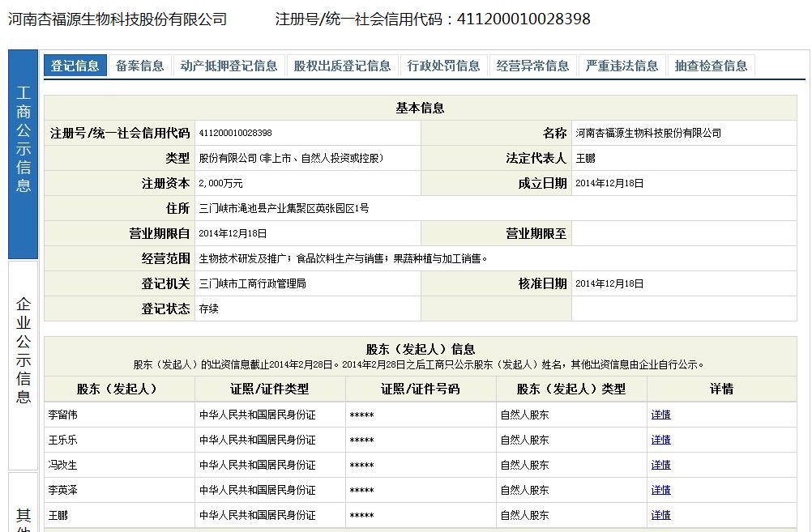
Task: View the 行政处罚信息 tab
Action: coord(444,66)
